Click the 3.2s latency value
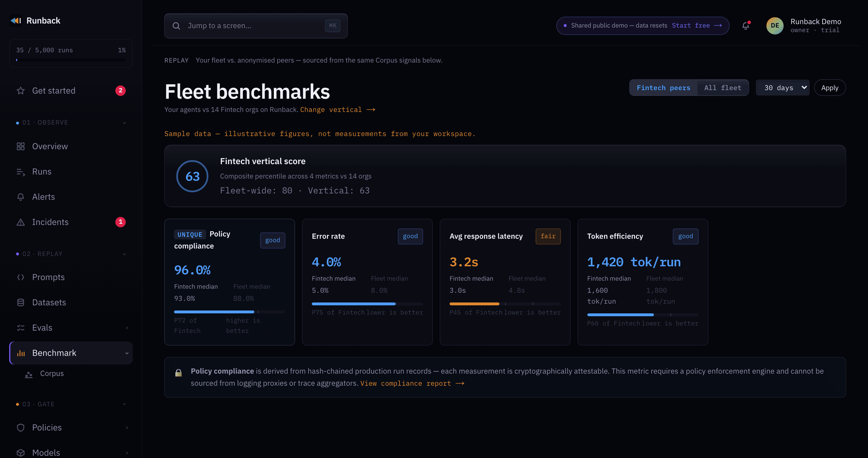Image resolution: width=868 pixels, height=458 pixels. 464,262
